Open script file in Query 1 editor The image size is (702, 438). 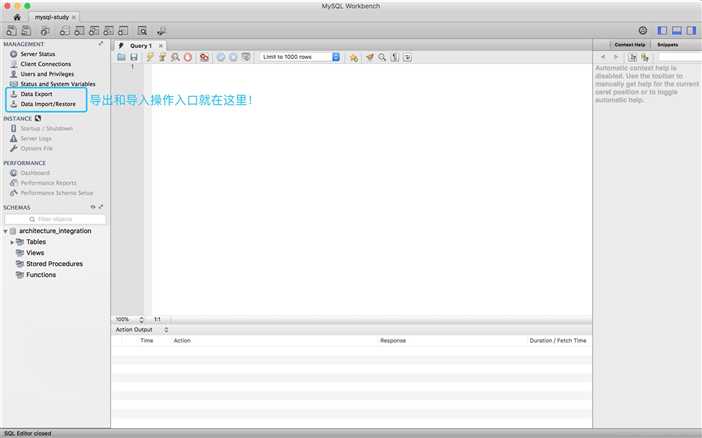pos(121,57)
